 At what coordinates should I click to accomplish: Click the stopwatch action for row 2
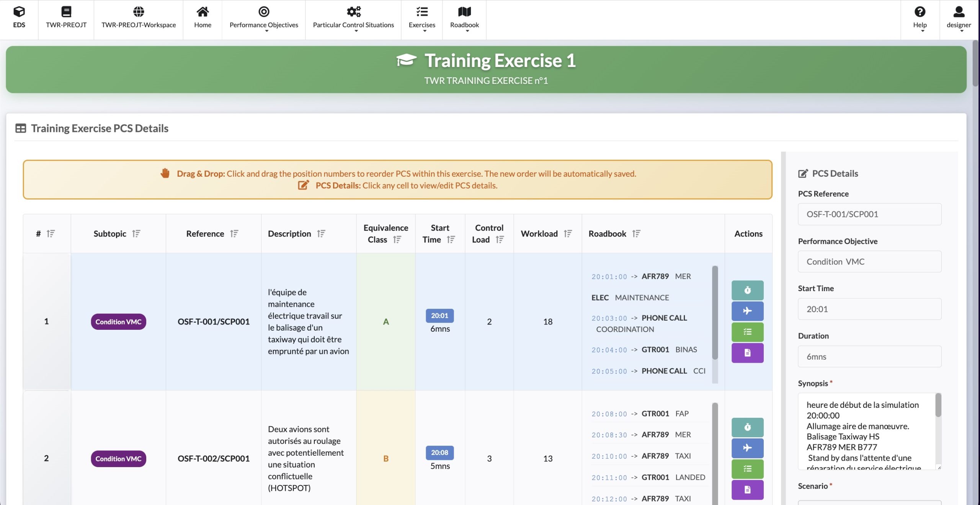click(x=747, y=427)
